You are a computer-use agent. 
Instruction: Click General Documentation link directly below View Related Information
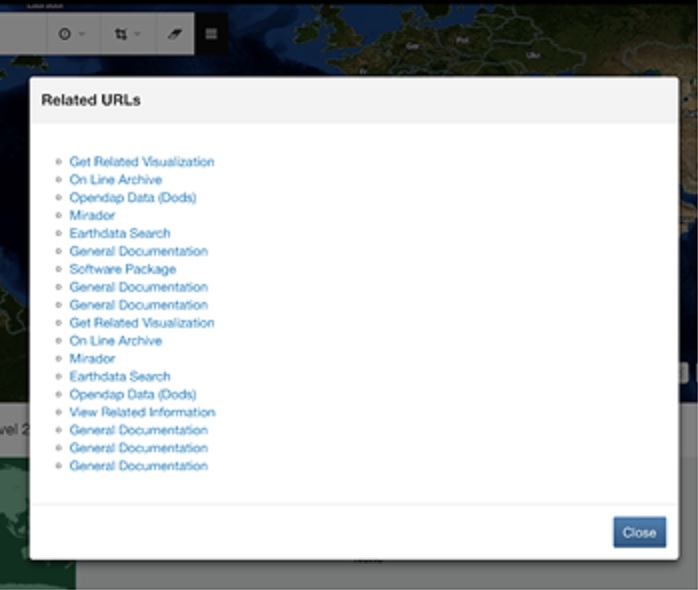tap(138, 430)
